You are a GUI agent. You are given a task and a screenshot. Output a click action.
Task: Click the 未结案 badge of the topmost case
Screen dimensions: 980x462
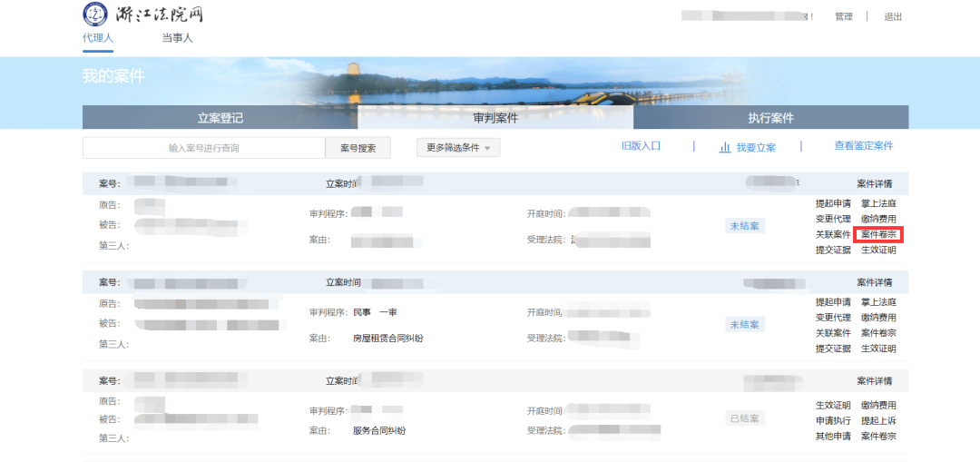[745, 226]
